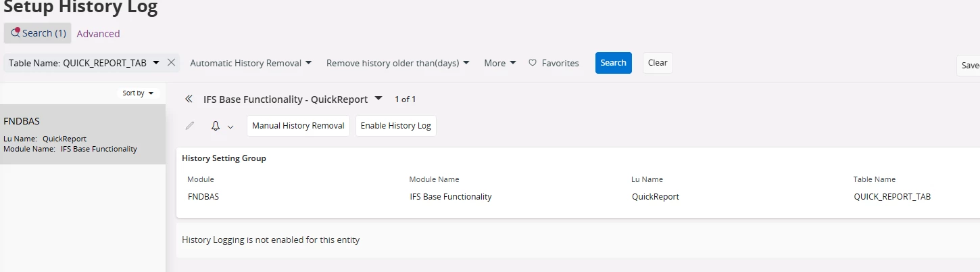Open the Sort by dropdown

pyautogui.click(x=138, y=93)
